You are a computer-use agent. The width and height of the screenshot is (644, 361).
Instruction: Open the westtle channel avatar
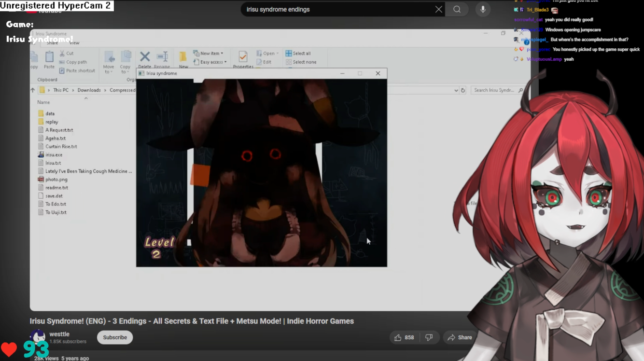pos(38,337)
